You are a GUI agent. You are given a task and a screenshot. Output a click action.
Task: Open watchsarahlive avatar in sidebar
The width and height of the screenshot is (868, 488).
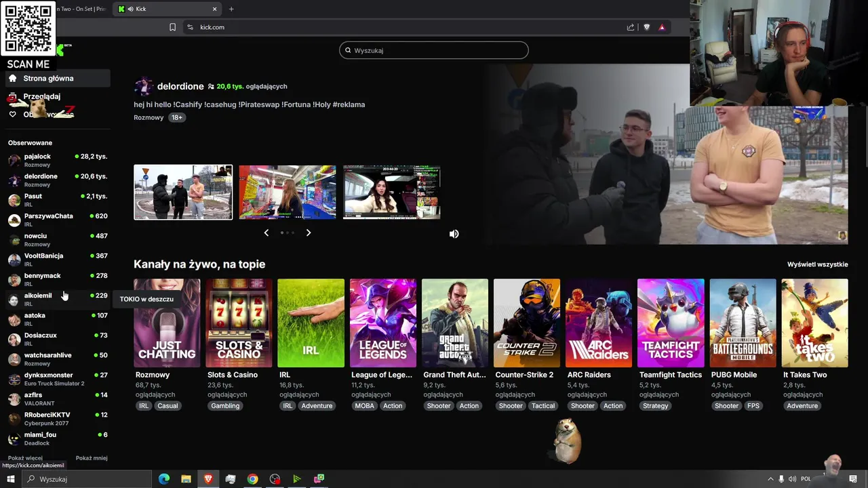[14, 359]
